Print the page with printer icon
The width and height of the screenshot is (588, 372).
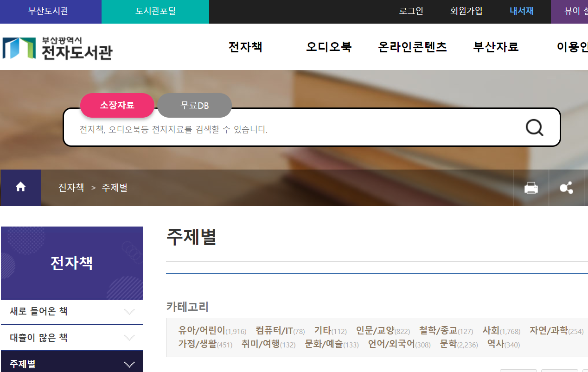531,188
